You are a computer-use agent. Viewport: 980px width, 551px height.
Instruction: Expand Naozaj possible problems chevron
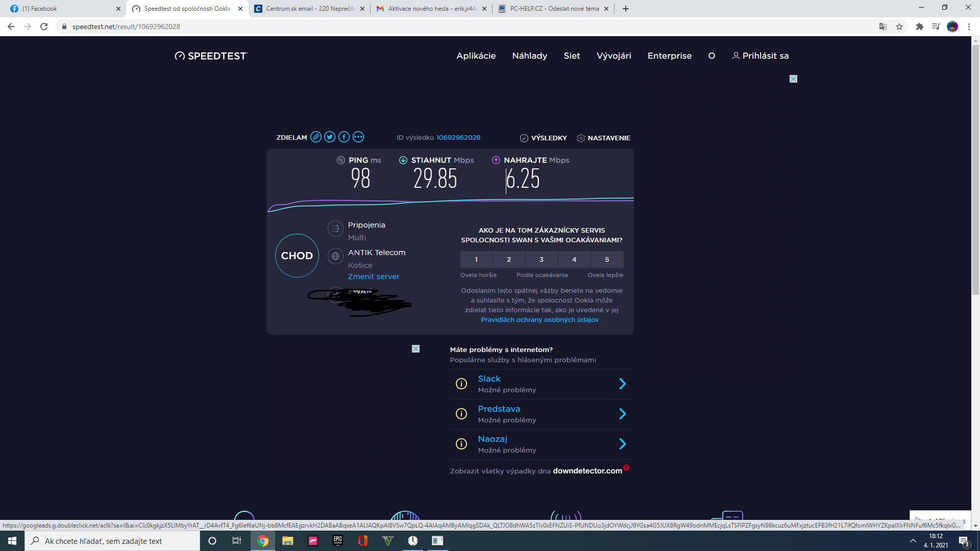point(622,444)
